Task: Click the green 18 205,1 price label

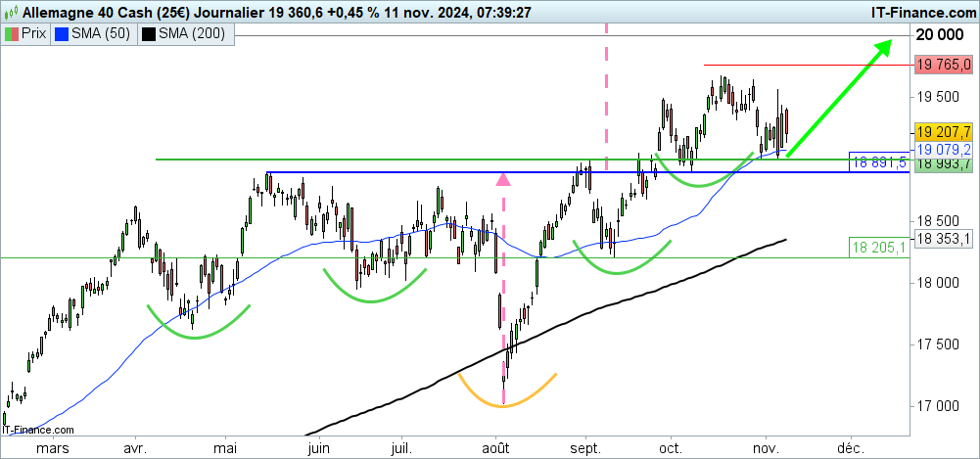Action: pos(877,248)
